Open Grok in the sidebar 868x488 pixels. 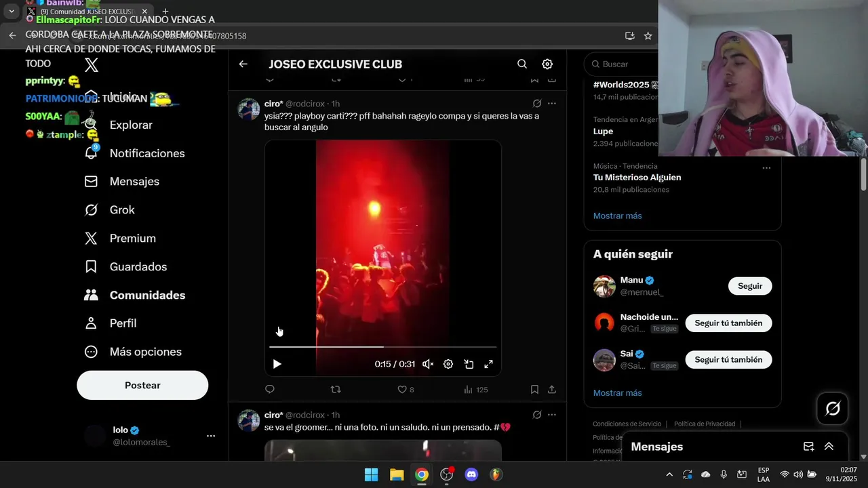tap(109, 210)
